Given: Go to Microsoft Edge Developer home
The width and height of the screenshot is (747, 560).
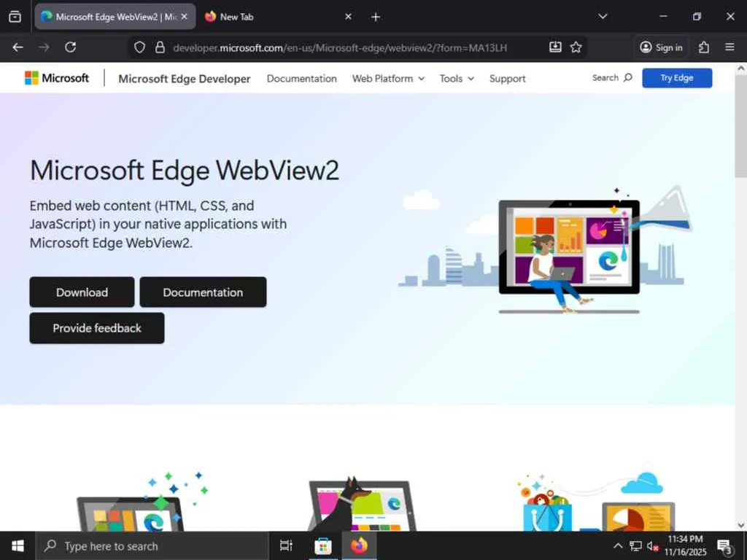Looking at the screenshot, I should (185, 79).
